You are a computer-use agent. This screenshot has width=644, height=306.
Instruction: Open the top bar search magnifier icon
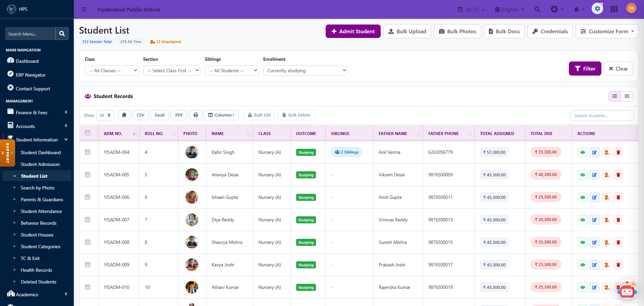537,9
